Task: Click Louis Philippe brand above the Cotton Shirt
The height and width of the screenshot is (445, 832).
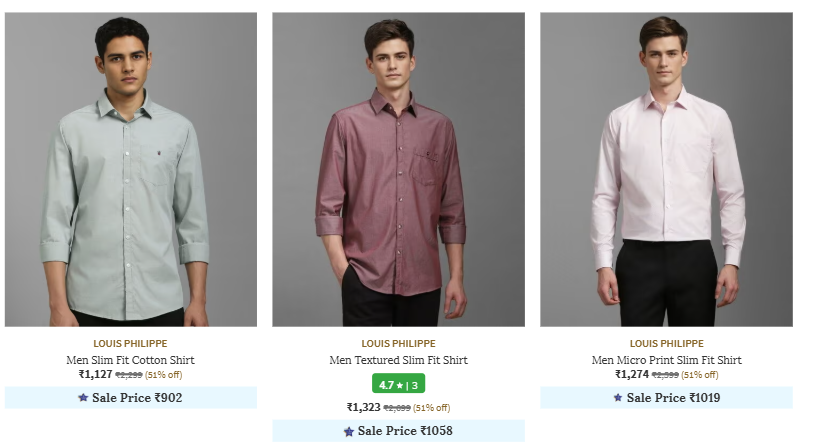Action: click(x=130, y=343)
